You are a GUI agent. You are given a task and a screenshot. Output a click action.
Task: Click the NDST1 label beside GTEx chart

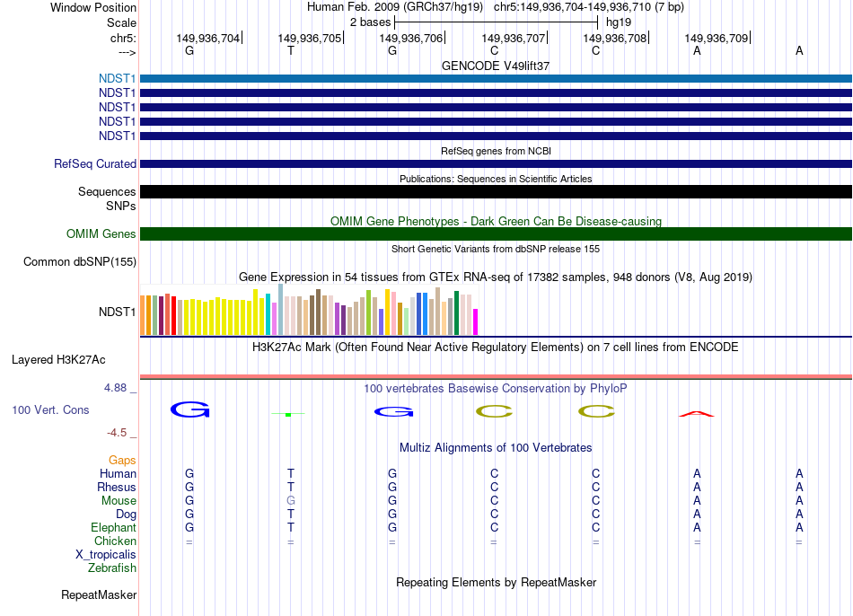click(x=117, y=312)
